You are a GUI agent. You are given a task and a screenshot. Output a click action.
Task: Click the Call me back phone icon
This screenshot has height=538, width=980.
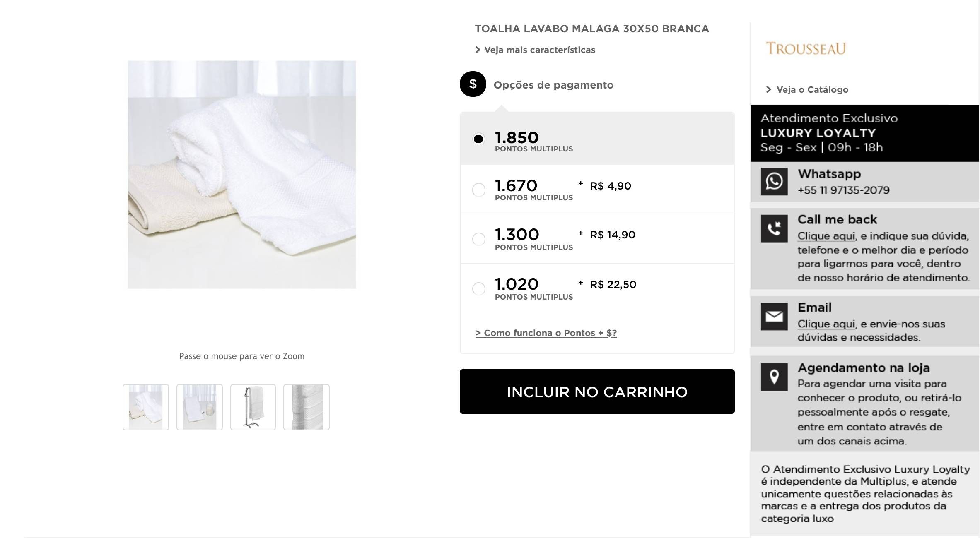click(774, 228)
